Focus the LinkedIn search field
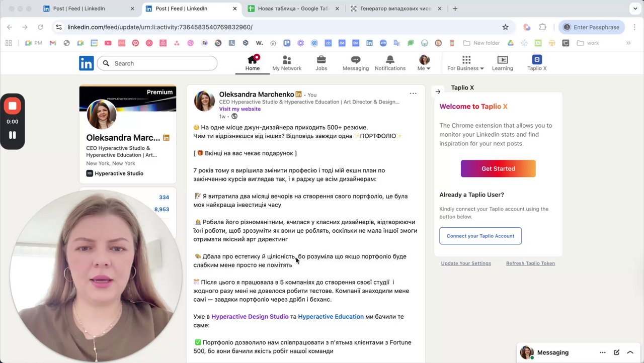The width and height of the screenshot is (644, 363). [157, 63]
